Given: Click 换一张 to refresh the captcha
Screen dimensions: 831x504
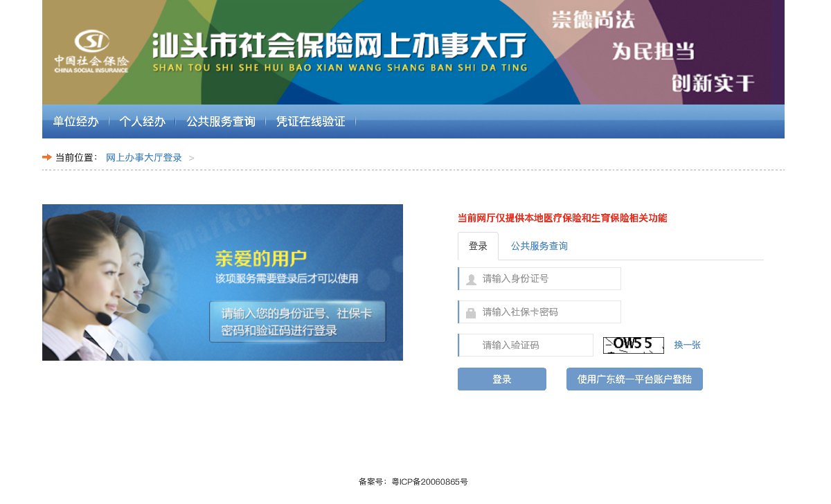Looking at the screenshot, I should pyautogui.click(x=687, y=345).
